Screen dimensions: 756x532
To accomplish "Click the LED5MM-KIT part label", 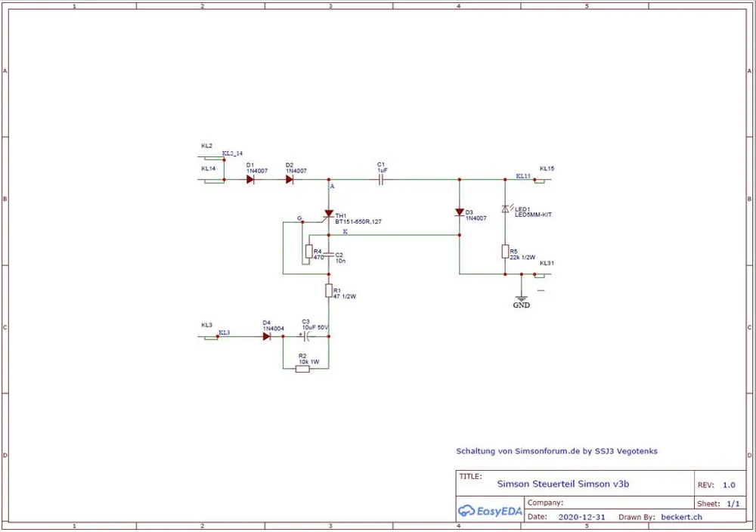I will pyautogui.click(x=533, y=215).
